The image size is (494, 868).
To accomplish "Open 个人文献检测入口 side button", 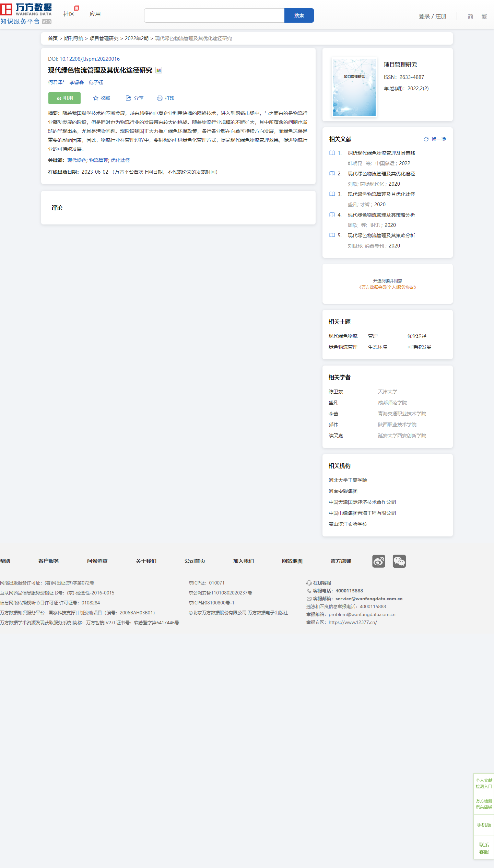I will pos(484,783).
